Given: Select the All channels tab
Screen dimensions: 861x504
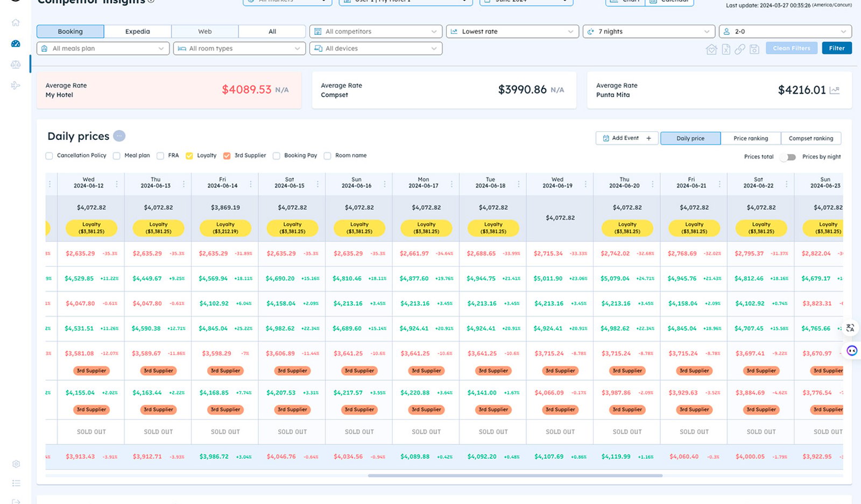Looking at the screenshot, I should point(272,31).
